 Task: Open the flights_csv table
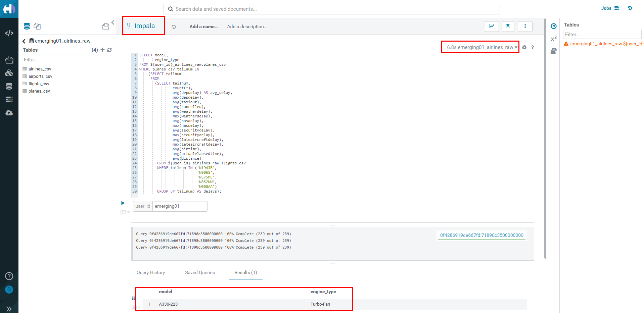[x=39, y=84]
